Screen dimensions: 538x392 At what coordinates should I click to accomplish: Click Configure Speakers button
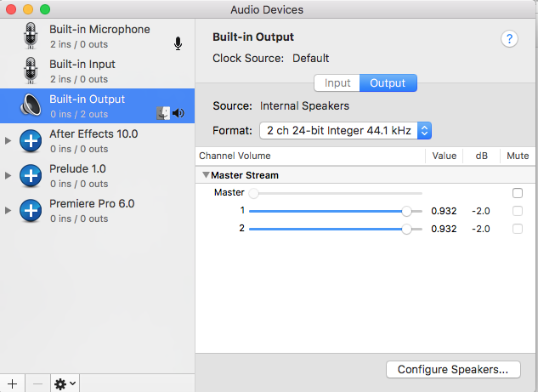coord(453,370)
